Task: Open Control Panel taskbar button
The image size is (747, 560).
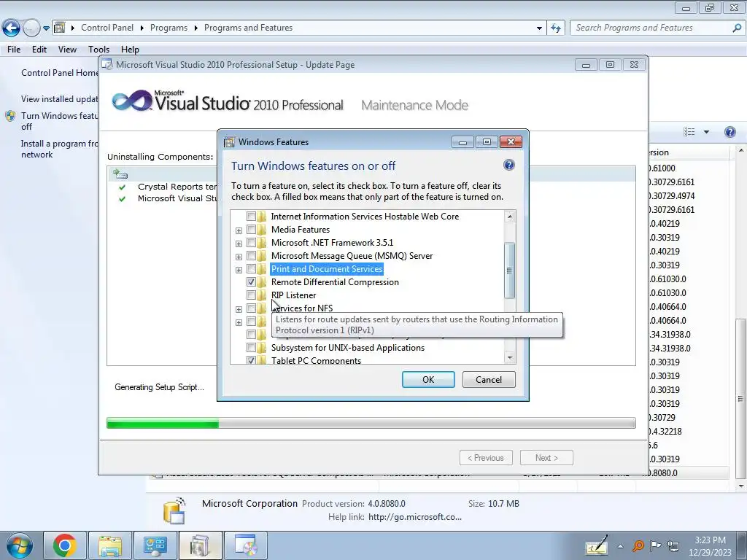Action: pos(155,545)
